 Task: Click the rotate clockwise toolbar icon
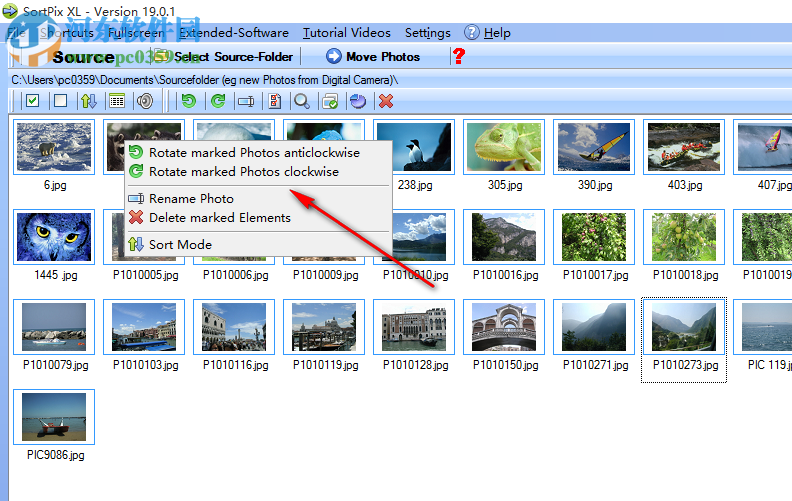(218, 101)
